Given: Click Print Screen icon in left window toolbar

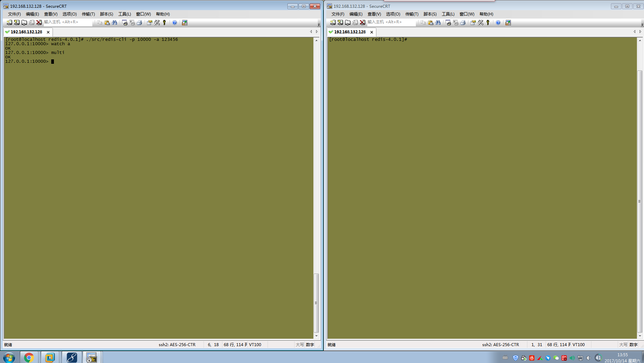Looking at the screenshot, I should pyautogui.click(x=125, y=23).
